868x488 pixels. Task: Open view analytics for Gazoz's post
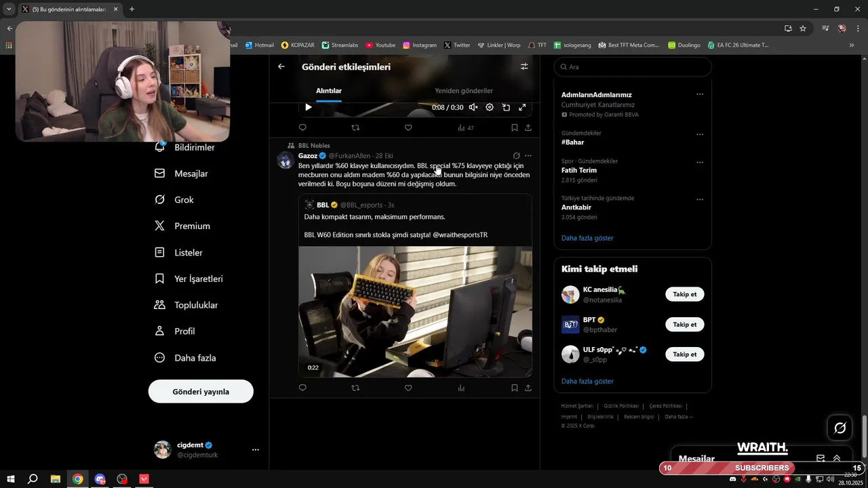pos(461,388)
